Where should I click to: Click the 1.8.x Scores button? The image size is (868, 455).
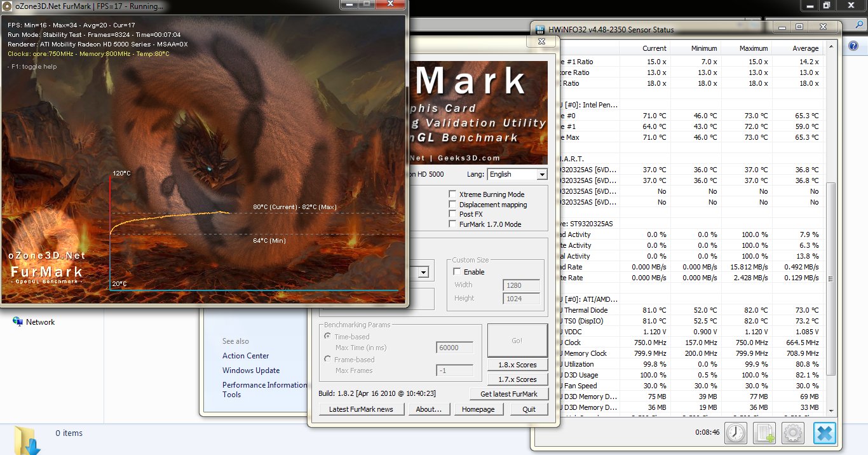point(517,365)
